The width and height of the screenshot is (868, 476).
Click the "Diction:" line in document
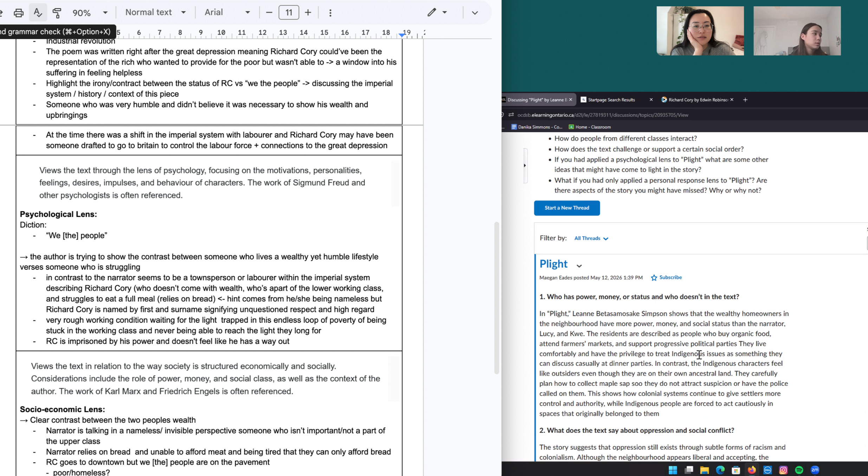[x=33, y=225]
